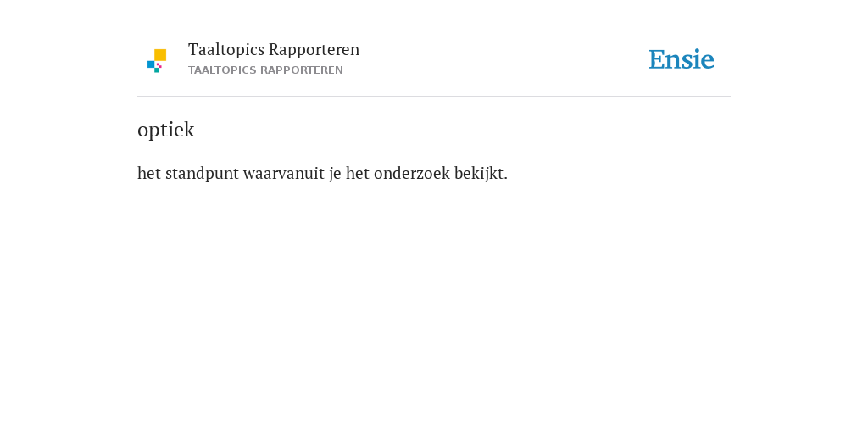
Task: Click the letter 'E' of Ensie
Action: click(x=657, y=60)
